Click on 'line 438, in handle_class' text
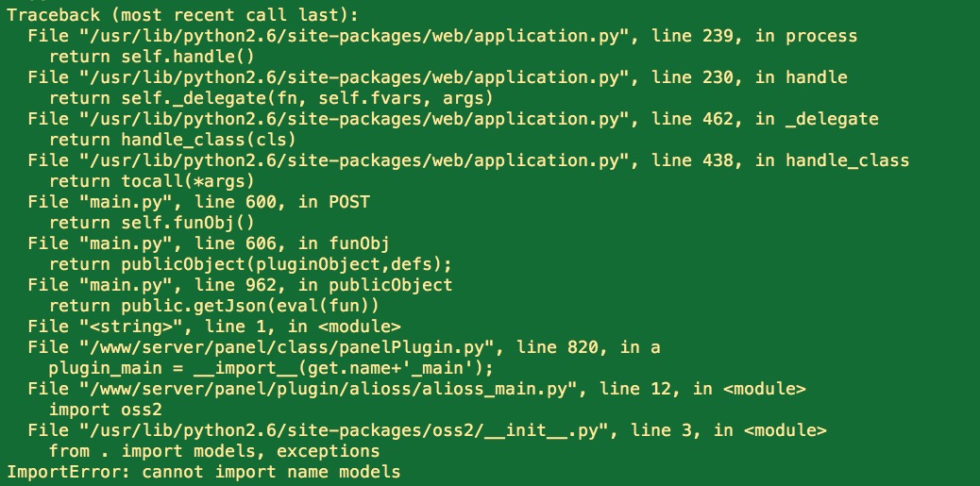Image resolution: width=980 pixels, height=486 pixels. coord(781,160)
